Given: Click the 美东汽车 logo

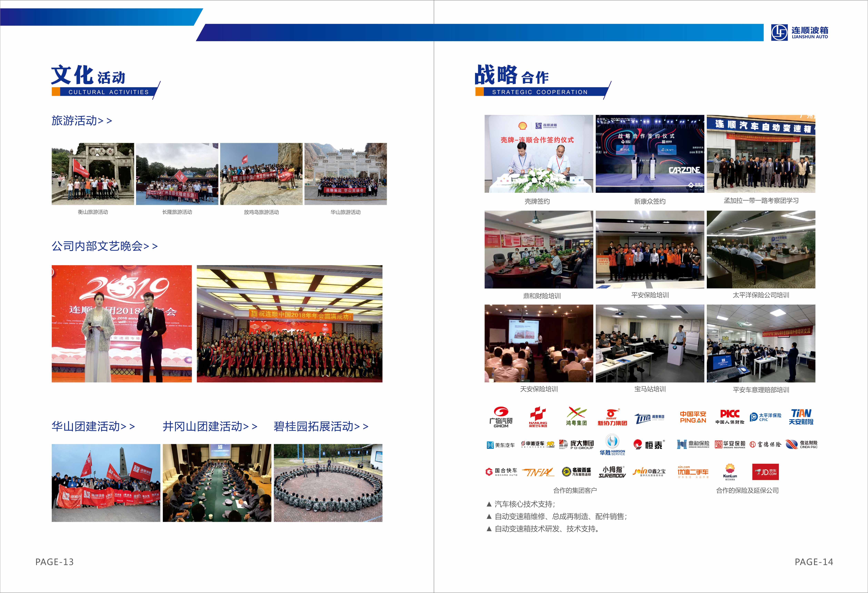Looking at the screenshot, I should pos(501,445).
